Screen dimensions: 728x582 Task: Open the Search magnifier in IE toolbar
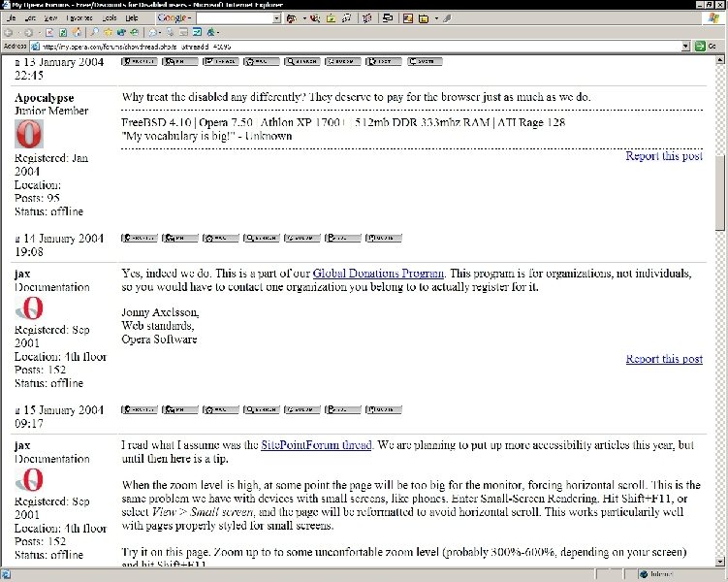click(94, 33)
